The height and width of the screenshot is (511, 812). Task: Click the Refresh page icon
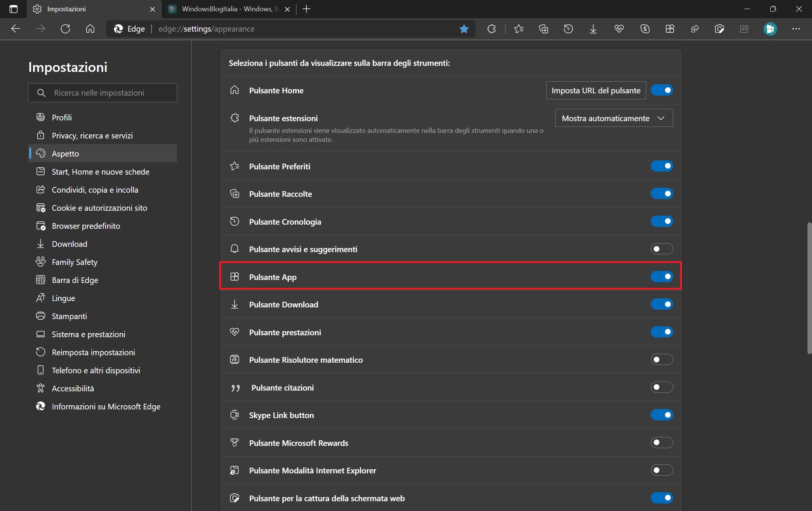(x=65, y=29)
